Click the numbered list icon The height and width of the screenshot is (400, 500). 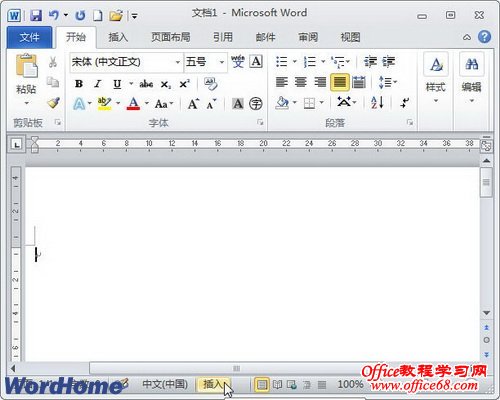[310, 62]
